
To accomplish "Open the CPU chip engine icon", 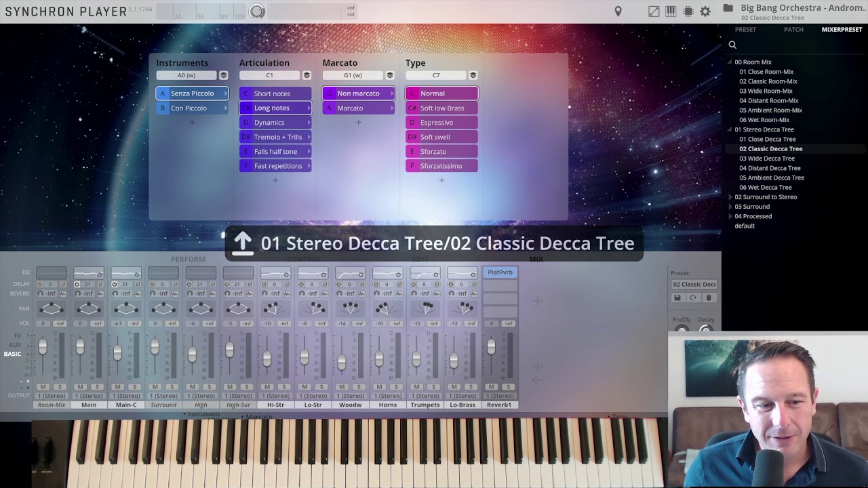I will 688,12.
